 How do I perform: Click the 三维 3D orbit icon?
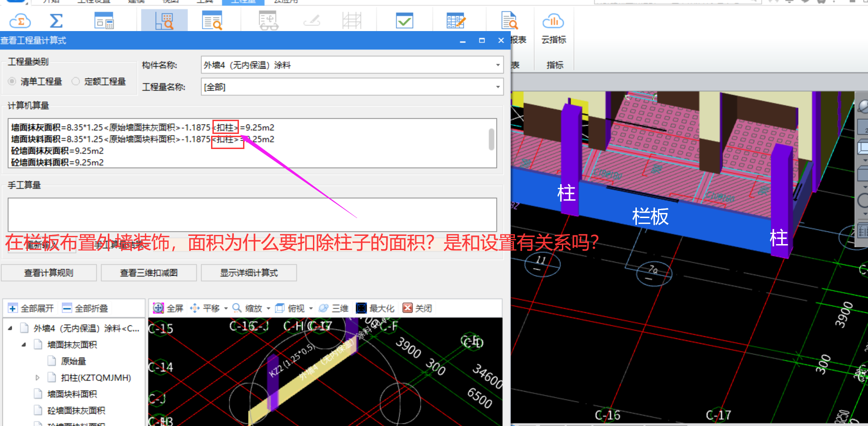323,308
